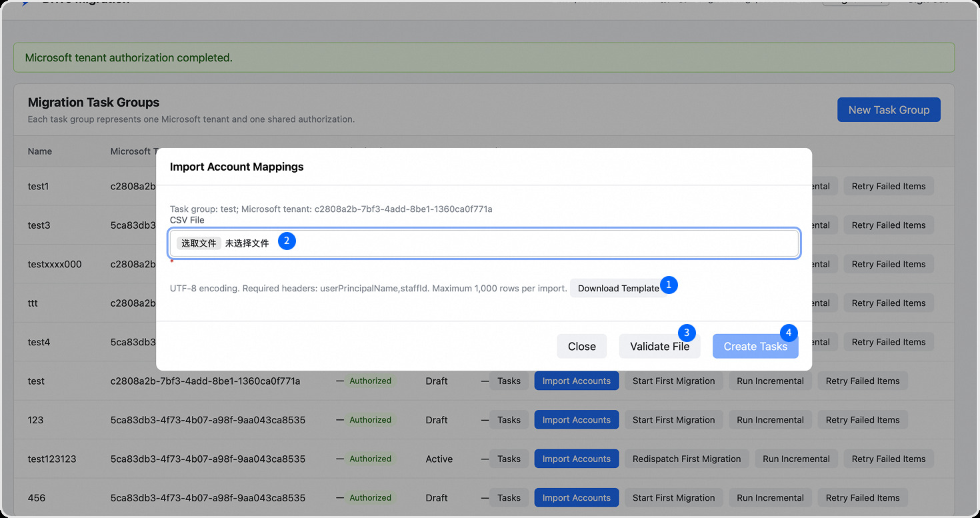980x518 pixels.
Task: Open Tasks for the 456 row
Action: (509, 498)
